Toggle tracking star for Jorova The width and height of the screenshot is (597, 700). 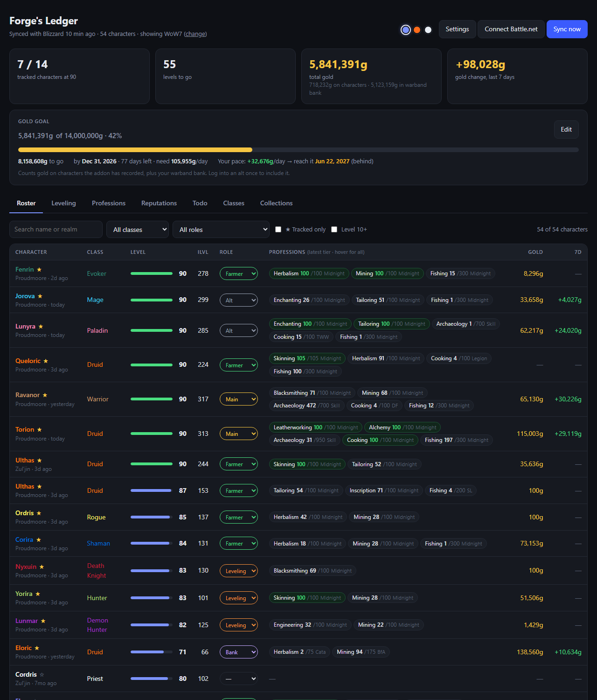coord(40,296)
